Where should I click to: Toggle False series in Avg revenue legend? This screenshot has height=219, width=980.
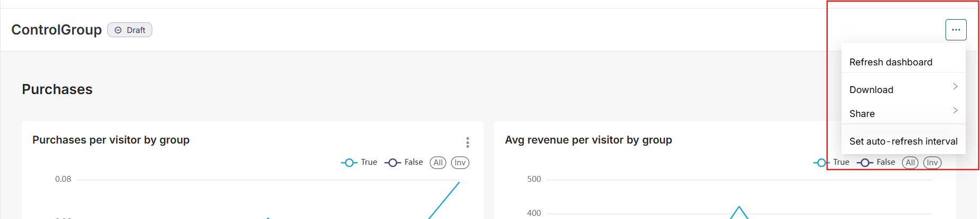[876, 162]
